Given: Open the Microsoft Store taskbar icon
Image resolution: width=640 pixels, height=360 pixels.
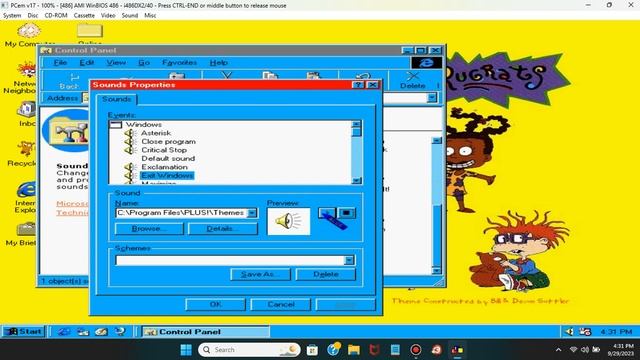Looking at the screenshot, I should [312, 350].
